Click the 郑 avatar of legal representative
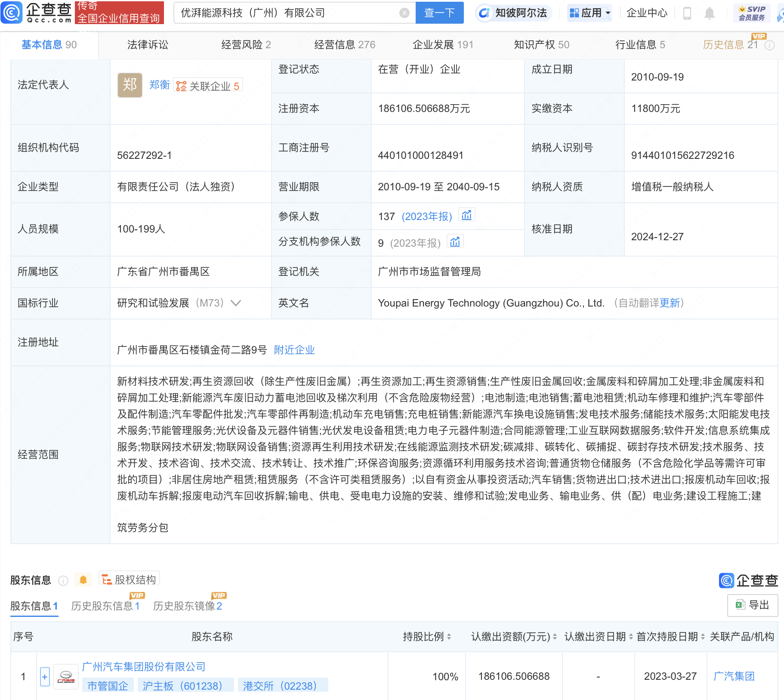Image resolution: width=784 pixels, height=700 pixels. tap(130, 85)
